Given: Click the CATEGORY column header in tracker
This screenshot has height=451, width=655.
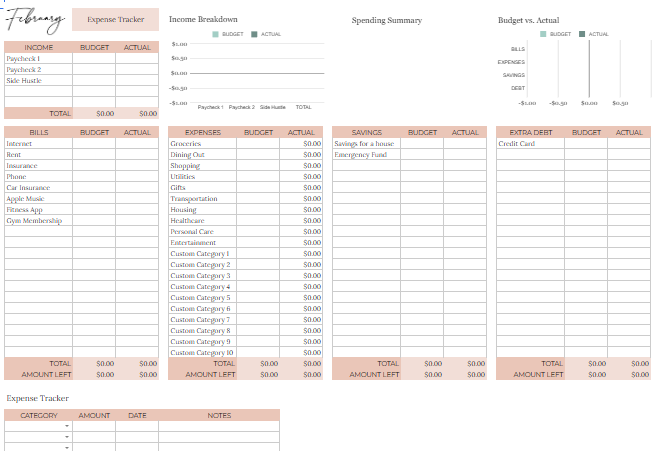Looking at the screenshot, I should coord(39,416).
